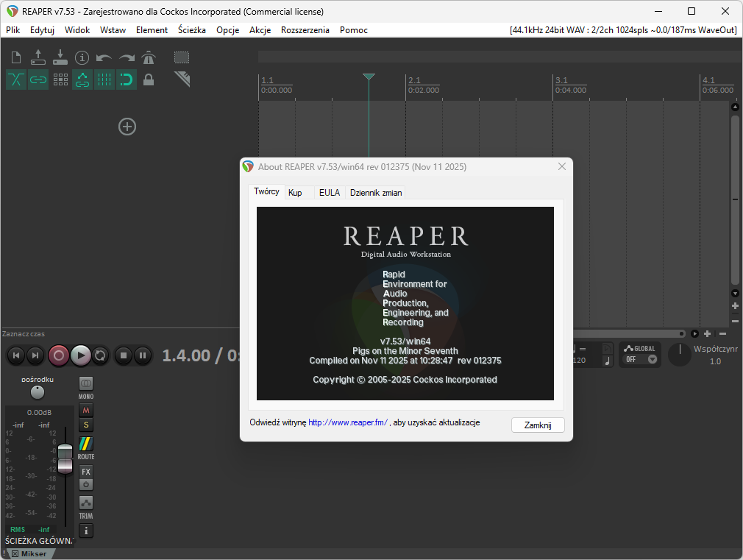Close the About REAPER dialog with X

[562, 166]
